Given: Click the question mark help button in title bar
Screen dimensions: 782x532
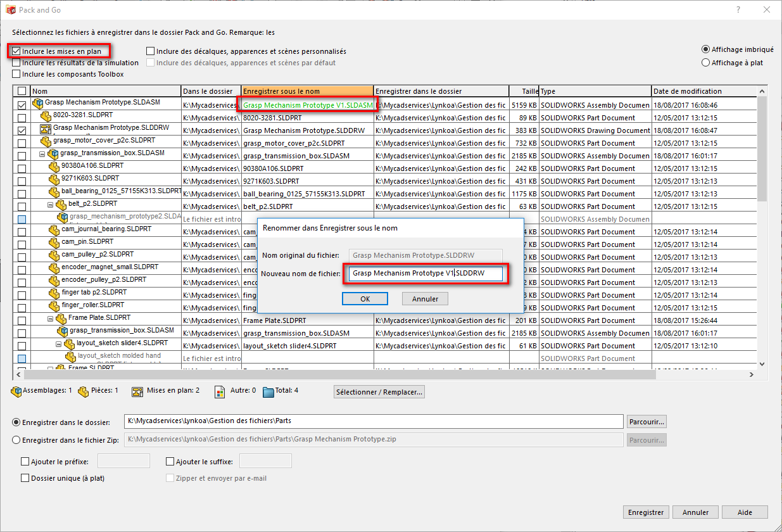Looking at the screenshot, I should [739, 10].
